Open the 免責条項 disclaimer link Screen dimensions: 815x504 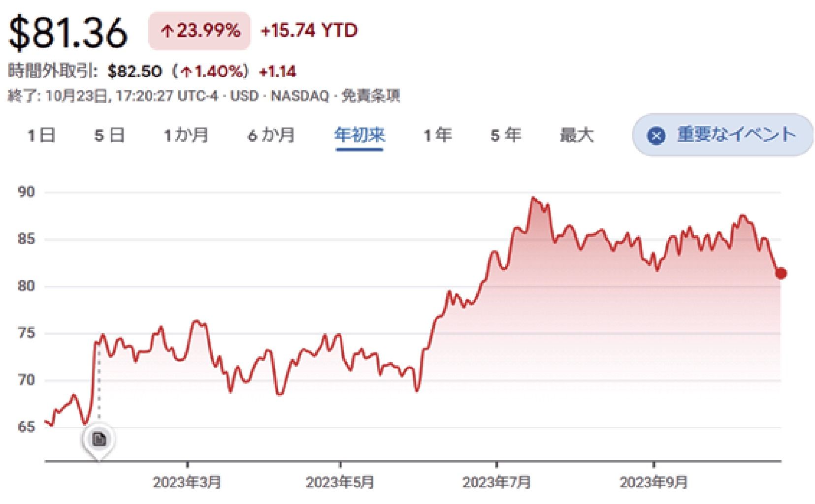tap(370, 95)
